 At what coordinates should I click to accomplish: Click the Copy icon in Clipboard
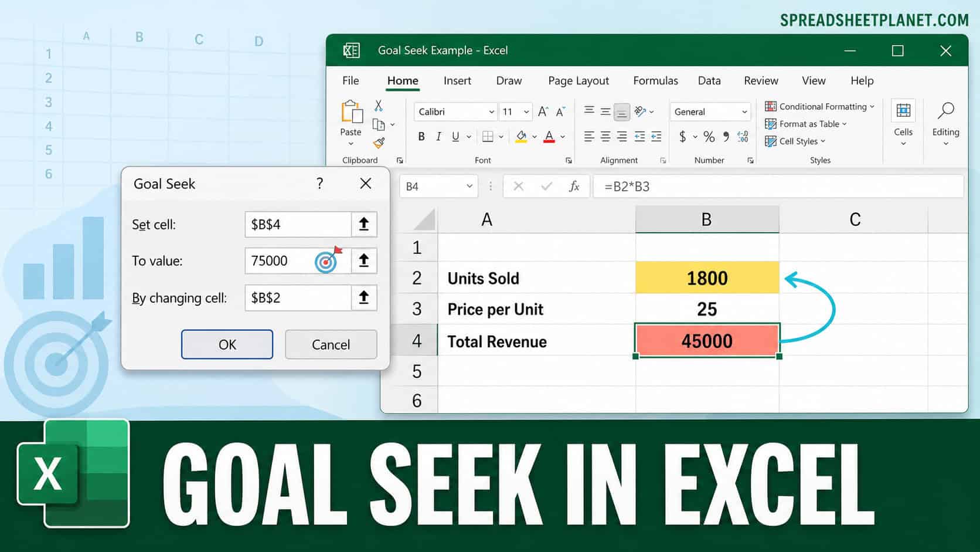[x=379, y=124]
